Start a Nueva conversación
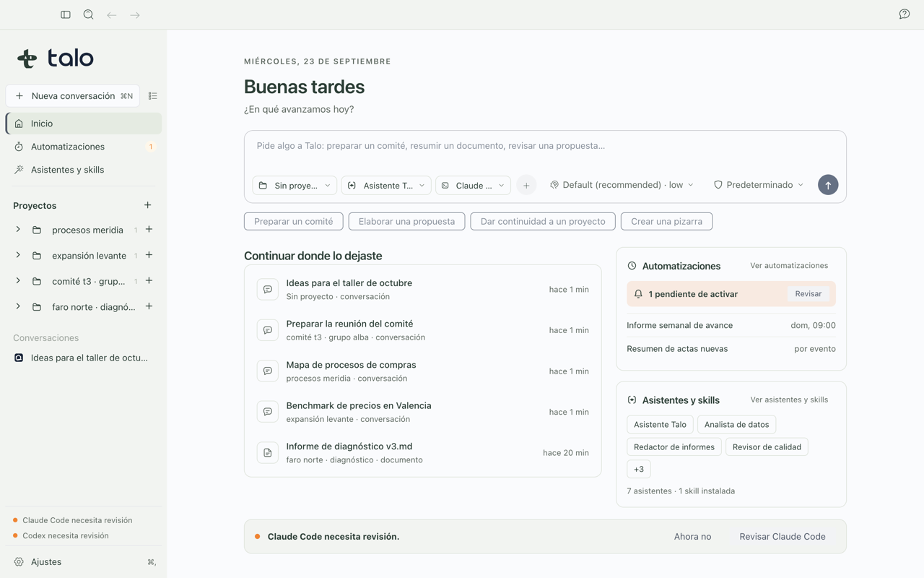The image size is (924, 578). tap(73, 96)
